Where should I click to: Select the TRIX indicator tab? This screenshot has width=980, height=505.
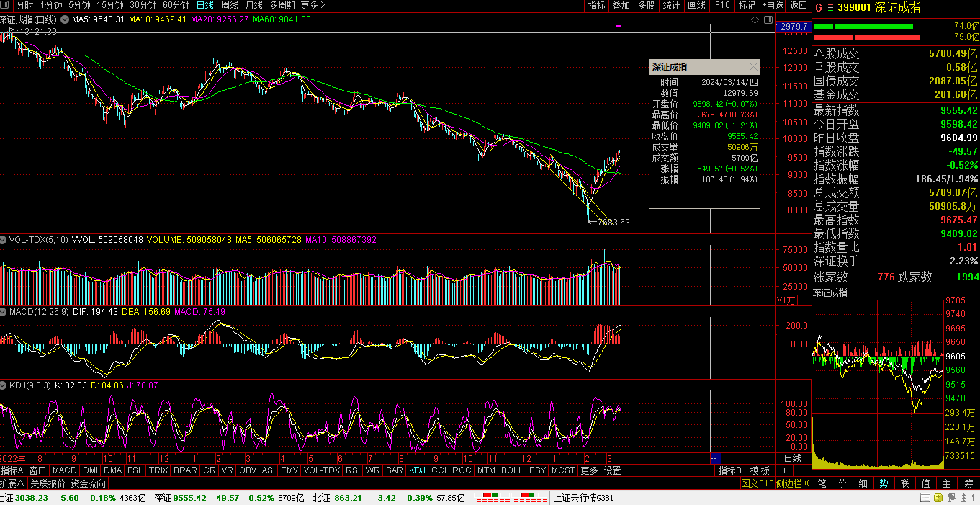158,470
